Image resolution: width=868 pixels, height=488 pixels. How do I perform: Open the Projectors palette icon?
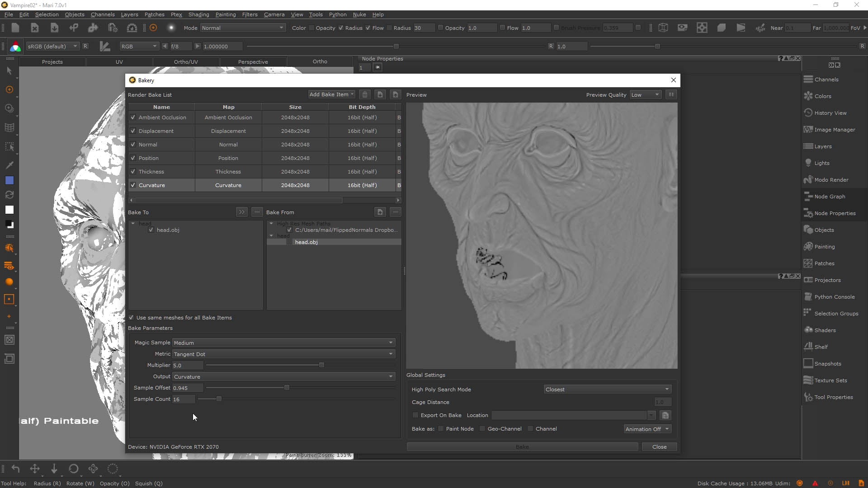808,280
